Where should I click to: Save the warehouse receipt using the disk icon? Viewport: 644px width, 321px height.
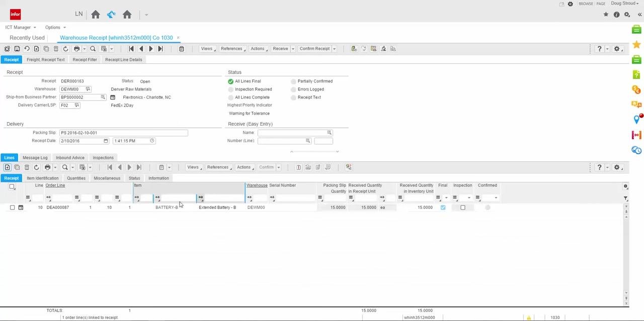[x=17, y=49]
